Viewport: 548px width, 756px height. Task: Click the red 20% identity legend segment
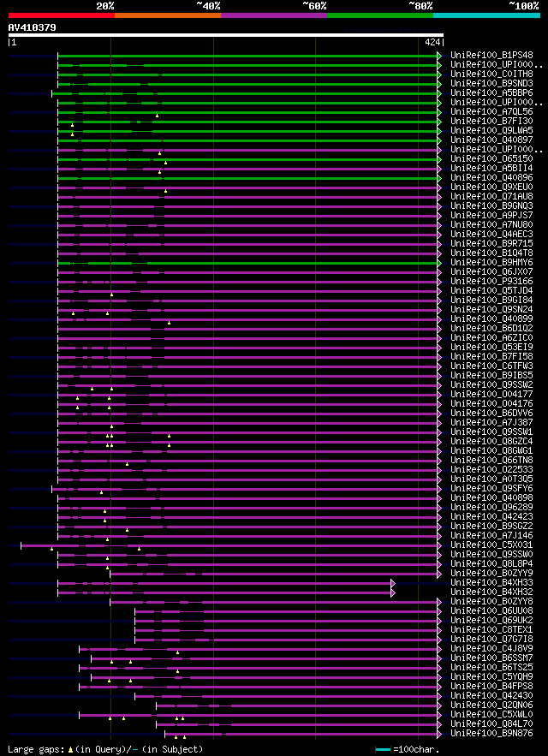click(62, 15)
